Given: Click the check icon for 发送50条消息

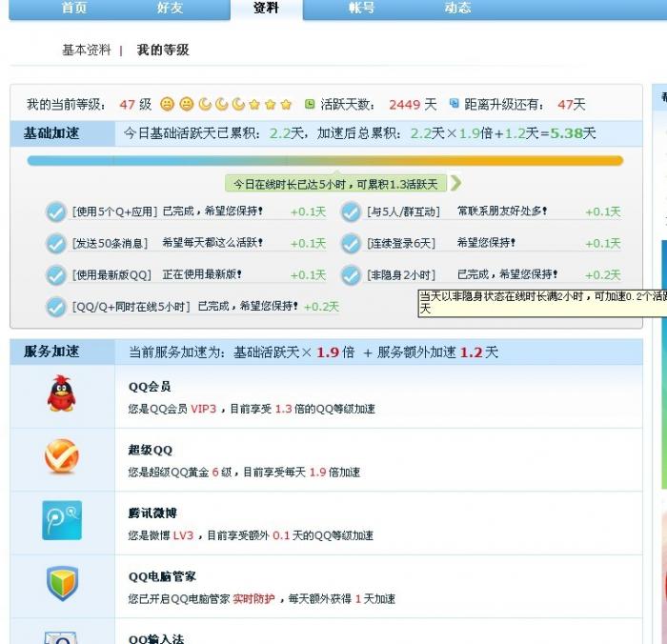Looking at the screenshot, I should pos(55,244).
